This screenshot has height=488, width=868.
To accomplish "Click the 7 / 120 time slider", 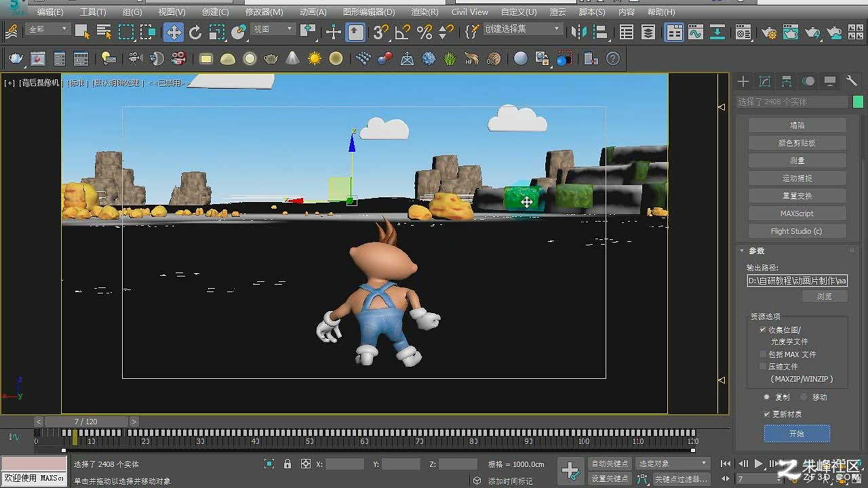I will click(x=86, y=422).
